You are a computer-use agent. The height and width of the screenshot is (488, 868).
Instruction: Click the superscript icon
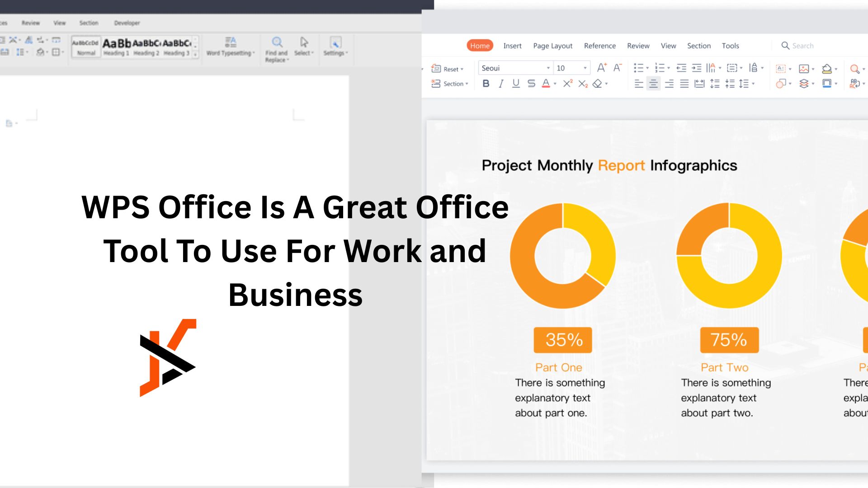point(567,84)
